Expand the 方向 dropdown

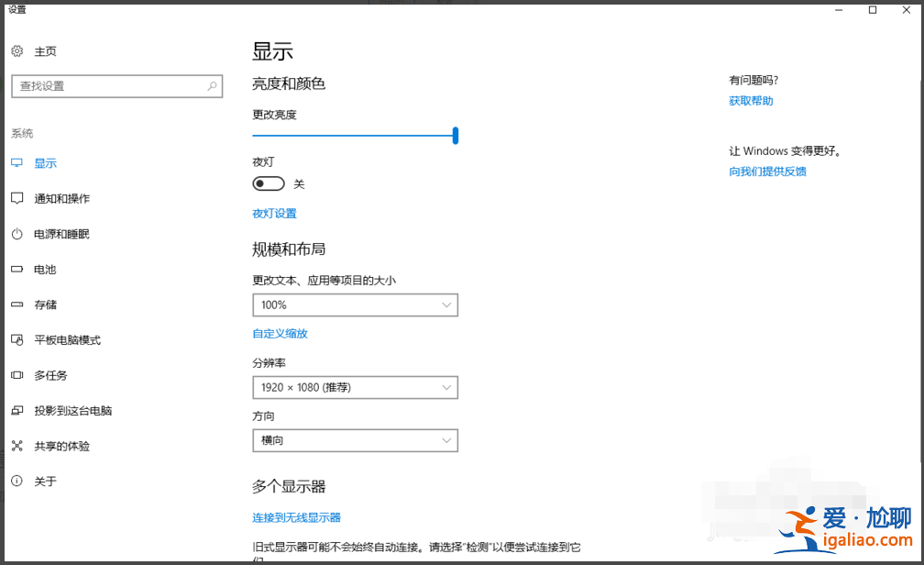355,440
